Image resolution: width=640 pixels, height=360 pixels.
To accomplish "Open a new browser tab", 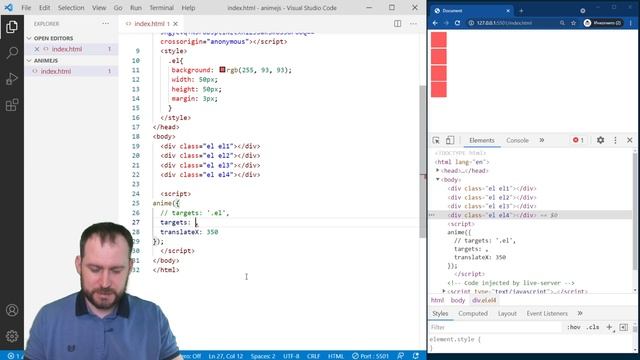I will click(x=521, y=11).
